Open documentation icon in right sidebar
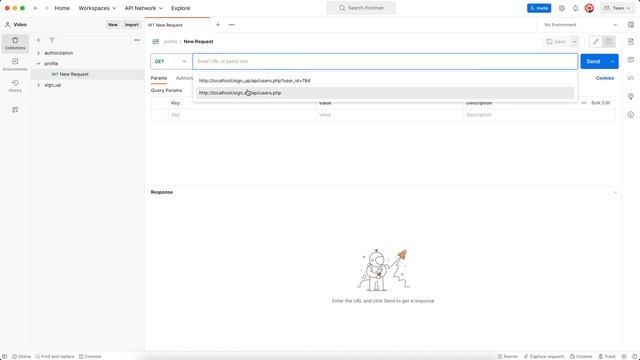This screenshot has width=640, height=360. click(x=631, y=42)
